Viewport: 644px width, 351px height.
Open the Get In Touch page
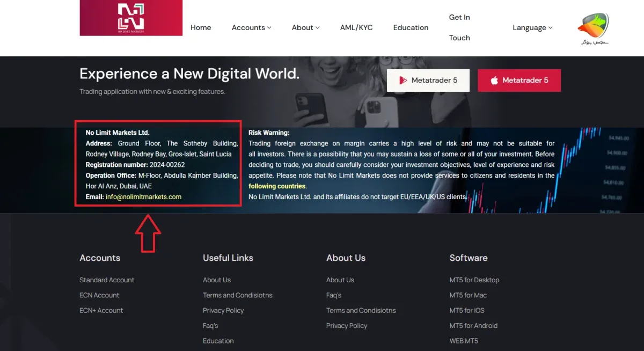pos(459,27)
